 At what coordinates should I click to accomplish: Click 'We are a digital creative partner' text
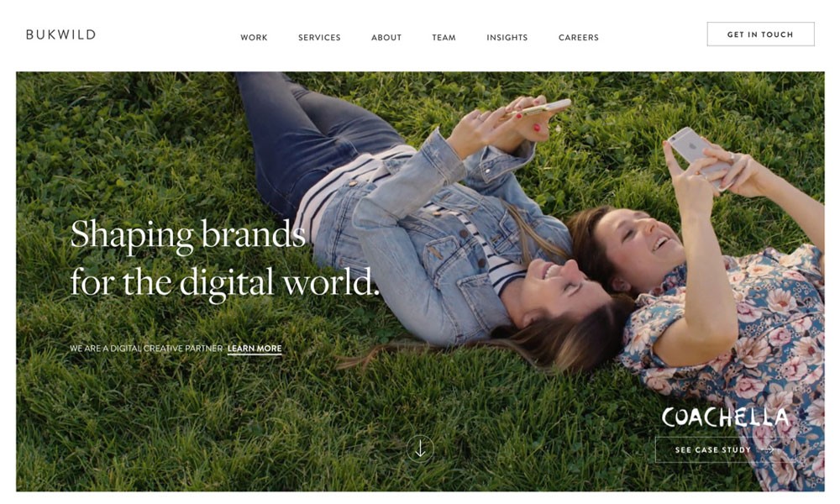coord(146,349)
